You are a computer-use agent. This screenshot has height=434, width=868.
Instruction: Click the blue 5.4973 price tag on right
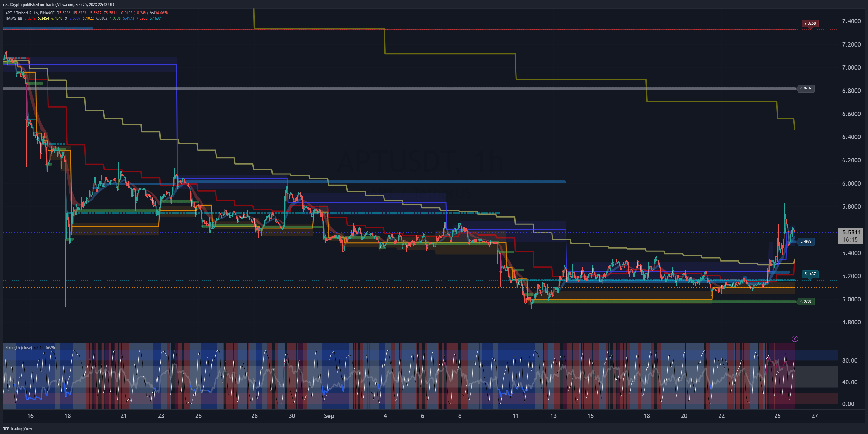pos(805,242)
